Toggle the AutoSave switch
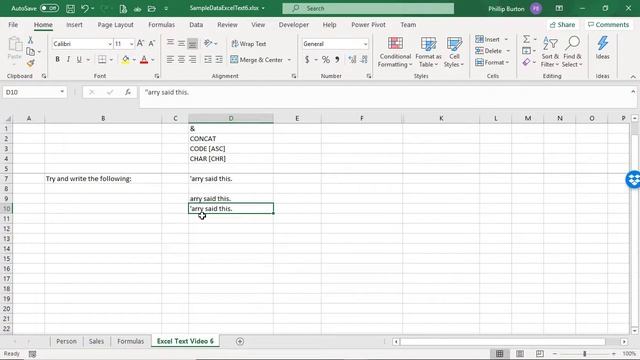Image resolution: width=640 pixels, height=360 pixels. coord(49,8)
